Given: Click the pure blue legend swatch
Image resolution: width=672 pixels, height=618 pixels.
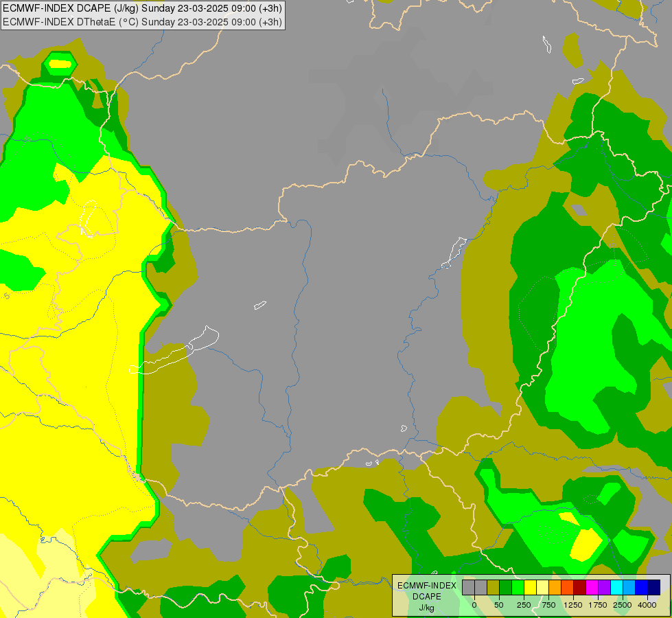Looking at the screenshot, I should (642, 588).
